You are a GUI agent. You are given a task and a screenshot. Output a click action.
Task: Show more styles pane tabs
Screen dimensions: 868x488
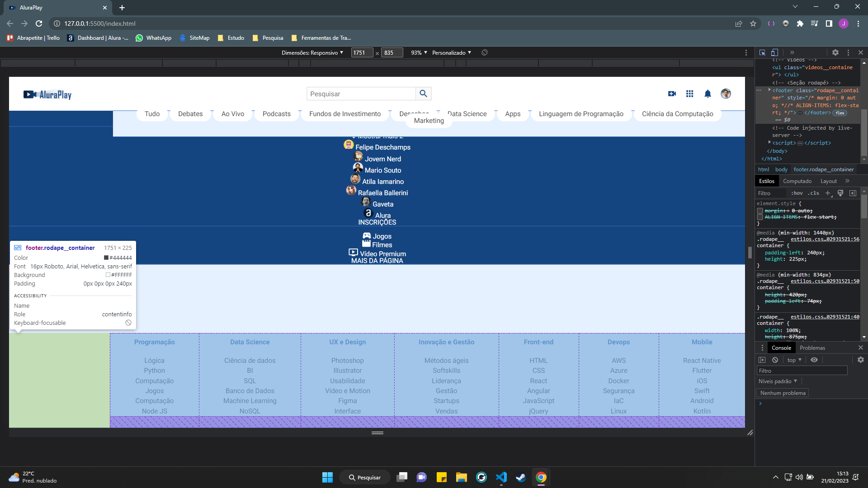tap(847, 181)
